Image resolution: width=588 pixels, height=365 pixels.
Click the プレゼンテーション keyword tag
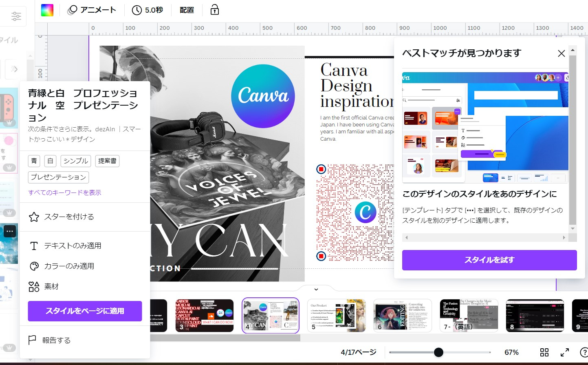(58, 177)
